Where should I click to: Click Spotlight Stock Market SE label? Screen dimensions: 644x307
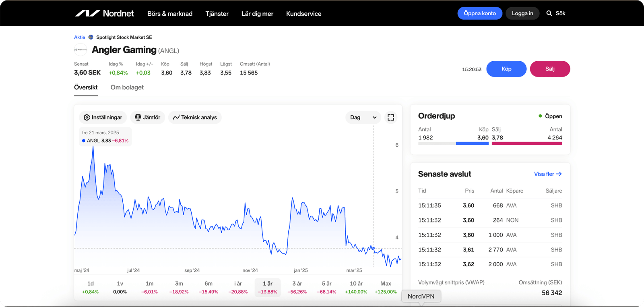coord(124,37)
